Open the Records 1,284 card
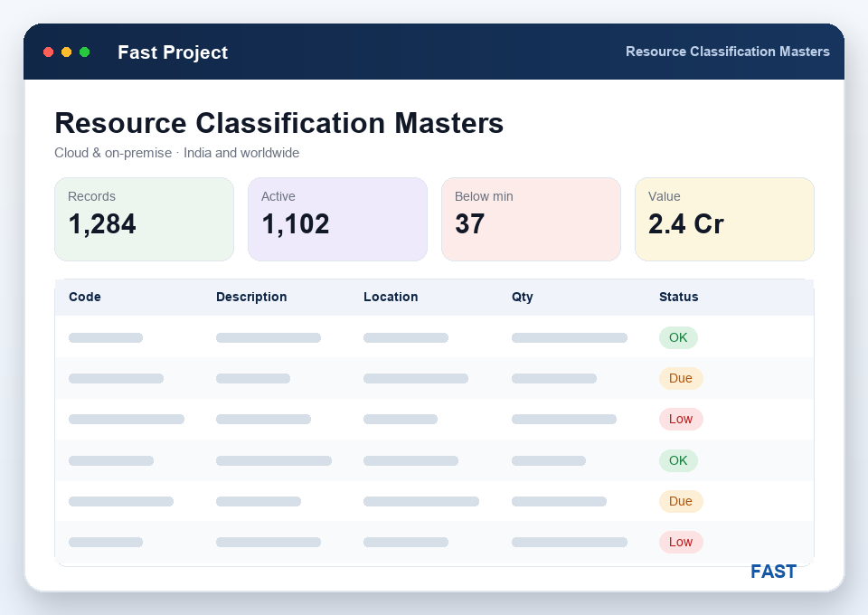Viewport: 868px width, 615px height. 144,219
